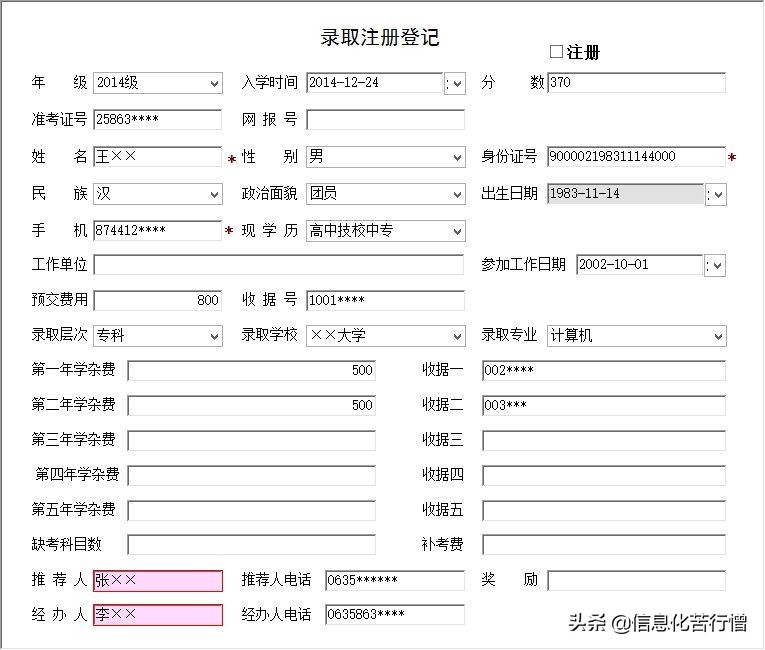Click the 姓名 field with 王××
This screenshot has height=650, width=765.
click(x=157, y=157)
